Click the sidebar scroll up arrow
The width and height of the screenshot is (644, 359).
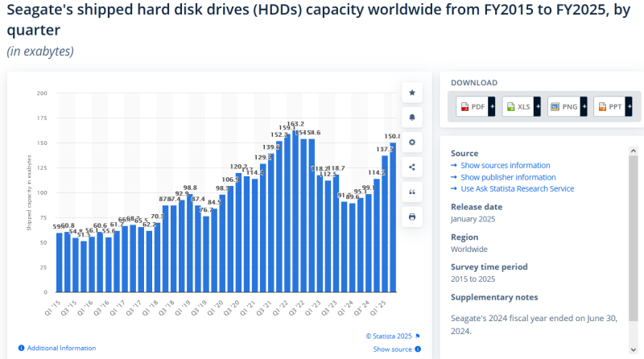[x=634, y=151]
